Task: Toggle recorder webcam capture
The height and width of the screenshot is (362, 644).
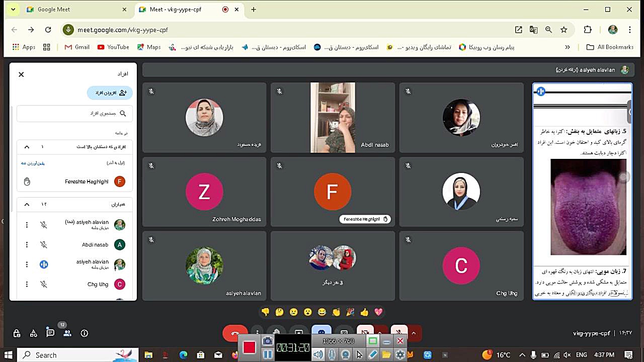Action: point(346,354)
